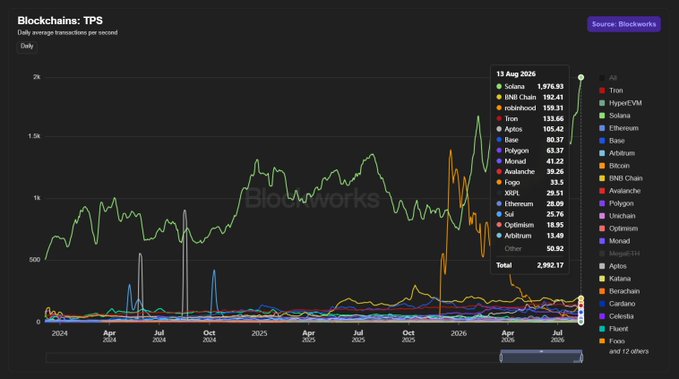Viewport: 679px width, 379px height.
Task: Click the Berachain orange legend swatch
Action: coord(602,292)
